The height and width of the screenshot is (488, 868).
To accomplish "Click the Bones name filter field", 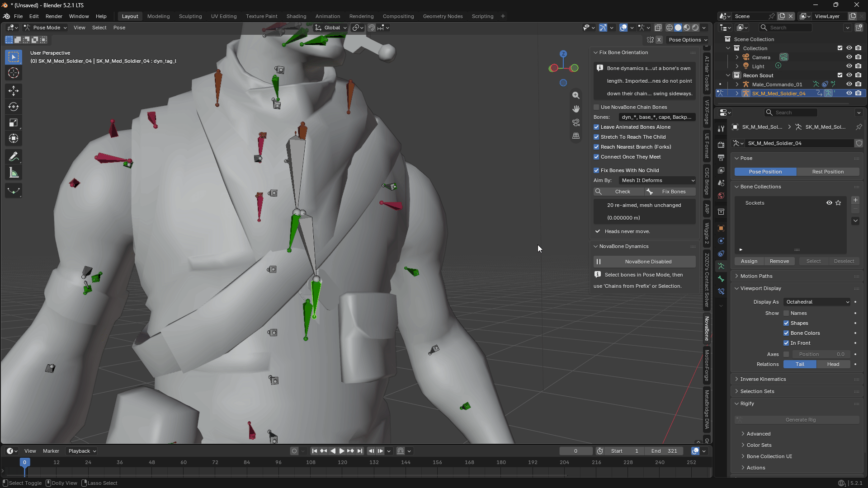I will pos(657,117).
